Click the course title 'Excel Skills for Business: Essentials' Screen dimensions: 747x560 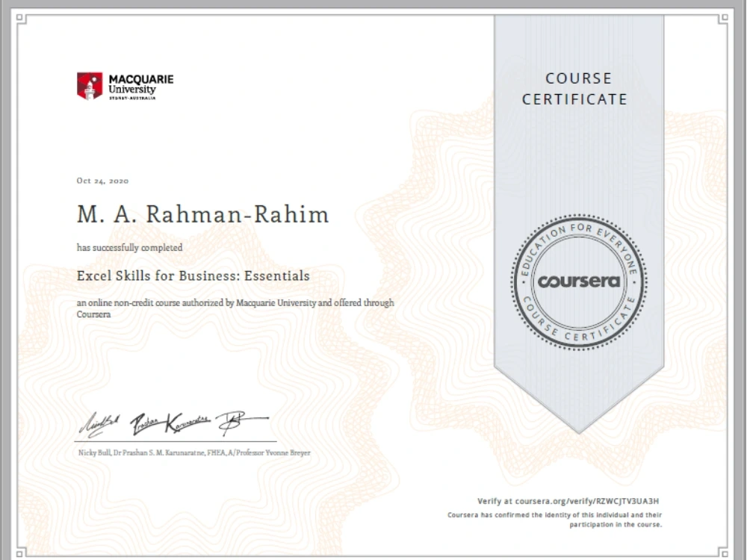[x=193, y=276]
